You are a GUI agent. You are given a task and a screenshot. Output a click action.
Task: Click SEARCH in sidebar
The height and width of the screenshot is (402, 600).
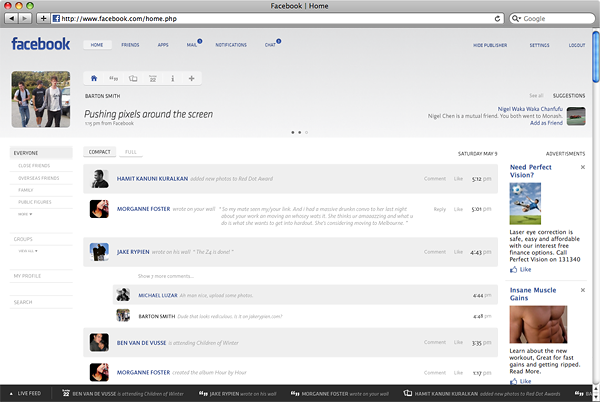(x=23, y=302)
